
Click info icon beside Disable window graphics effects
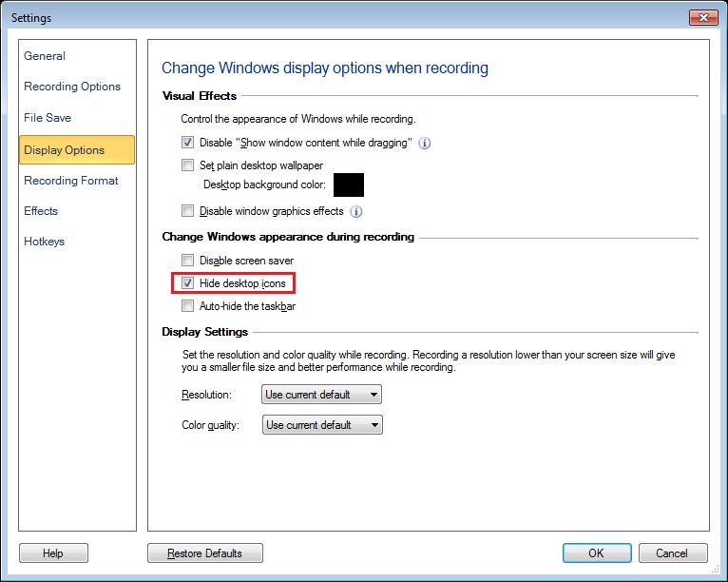click(356, 212)
